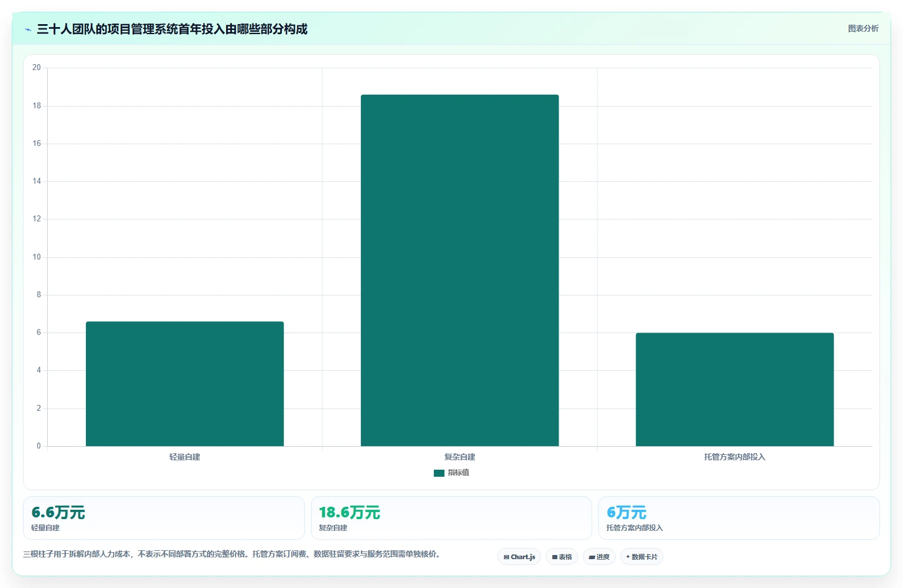Click 复杂自建 caption under 18.6万元

click(333, 528)
